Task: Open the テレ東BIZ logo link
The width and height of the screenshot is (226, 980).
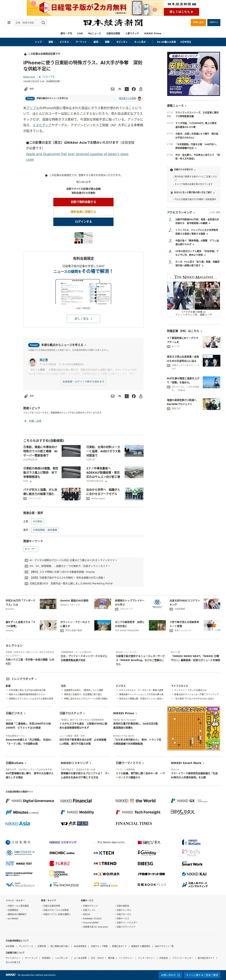Action: 60,864
